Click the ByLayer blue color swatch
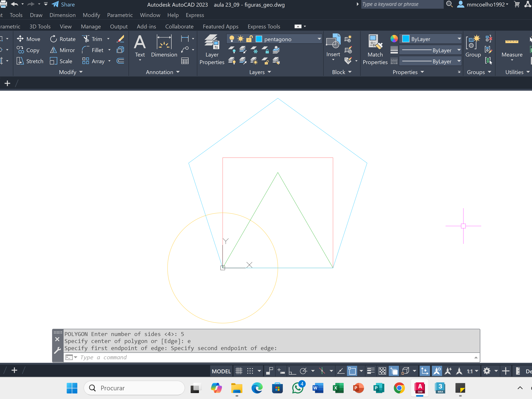 [x=406, y=39]
